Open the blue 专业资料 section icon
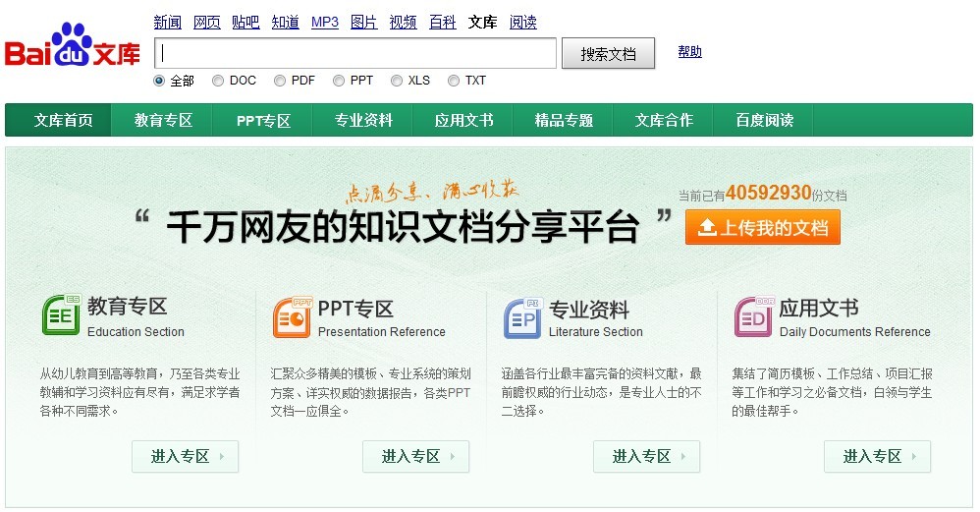 tap(523, 317)
